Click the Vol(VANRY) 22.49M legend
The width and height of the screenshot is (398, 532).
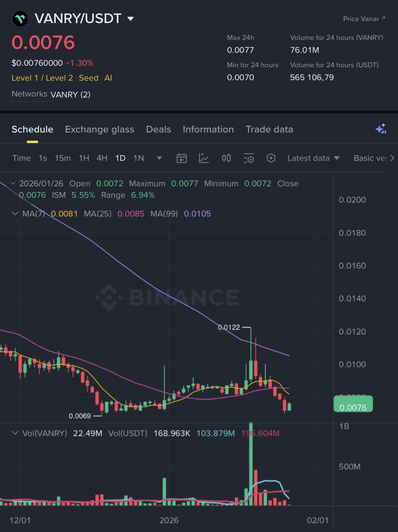click(x=62, y=433)
